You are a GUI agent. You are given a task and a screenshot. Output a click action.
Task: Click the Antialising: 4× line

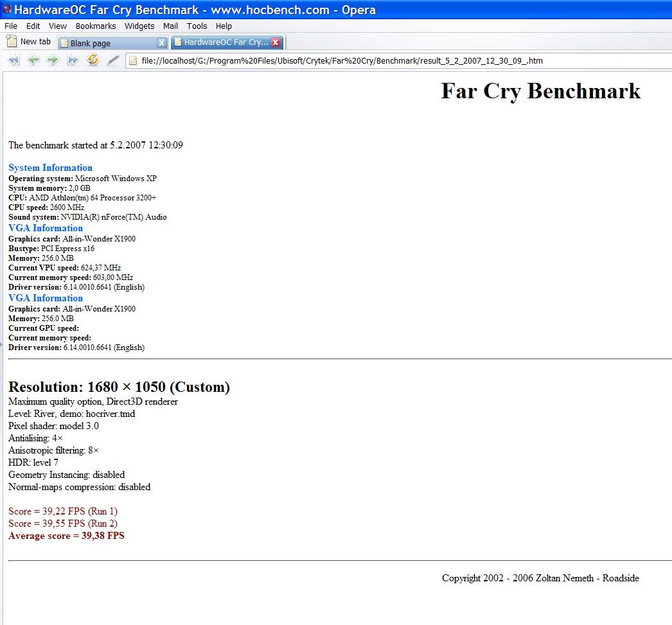(x=35, y=438)
